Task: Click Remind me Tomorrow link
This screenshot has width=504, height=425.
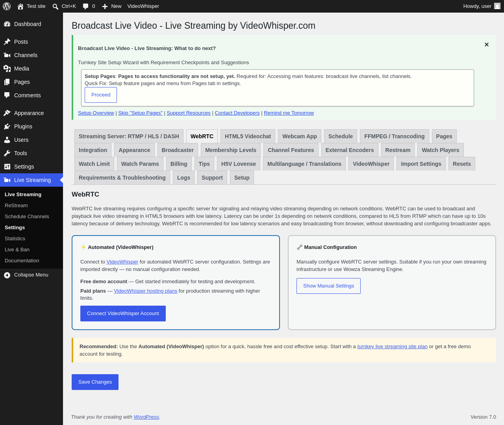Action: point(289,113)
